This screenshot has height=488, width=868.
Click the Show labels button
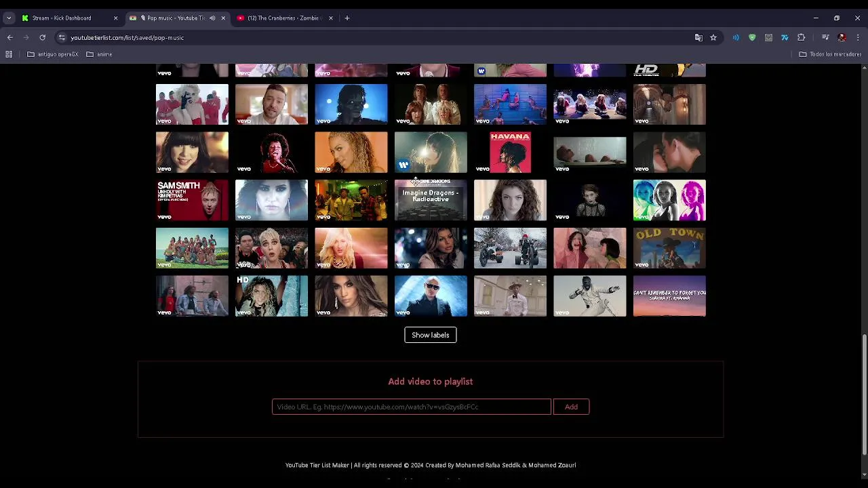coord(431,335)
